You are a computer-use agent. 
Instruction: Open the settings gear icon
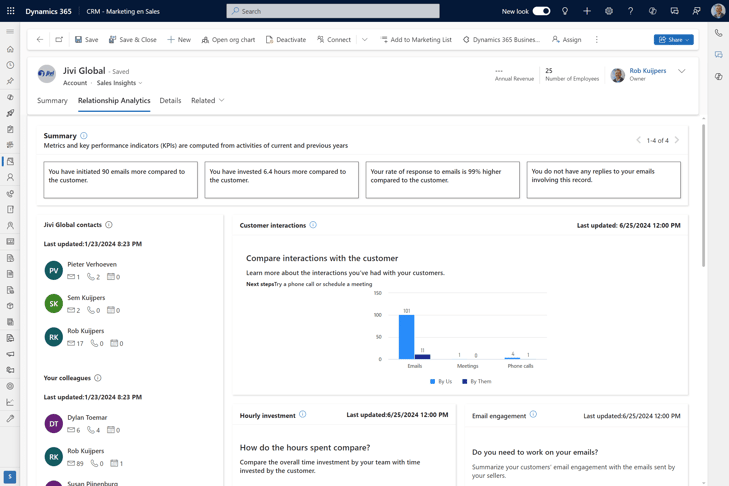point(609,11)
